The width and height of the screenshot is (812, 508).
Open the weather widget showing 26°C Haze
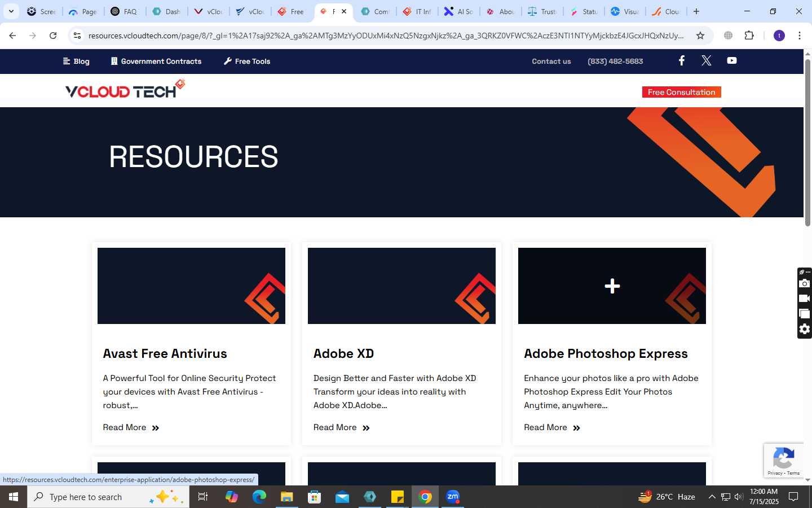[667, 497]
